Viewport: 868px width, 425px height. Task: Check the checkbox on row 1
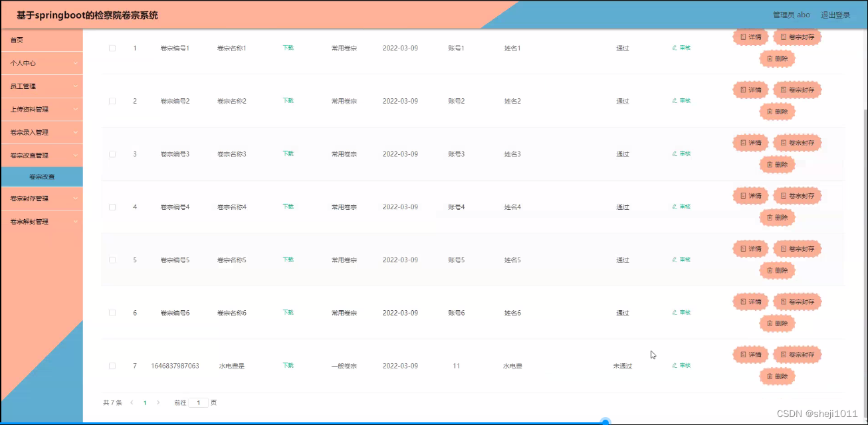[112, 47]
